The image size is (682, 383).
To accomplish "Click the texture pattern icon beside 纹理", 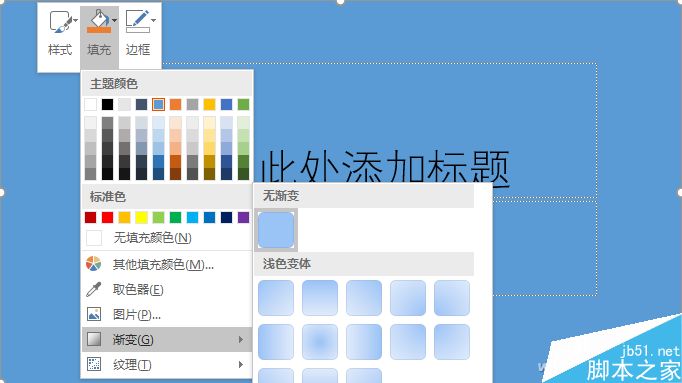I will (x=94, y=364).
